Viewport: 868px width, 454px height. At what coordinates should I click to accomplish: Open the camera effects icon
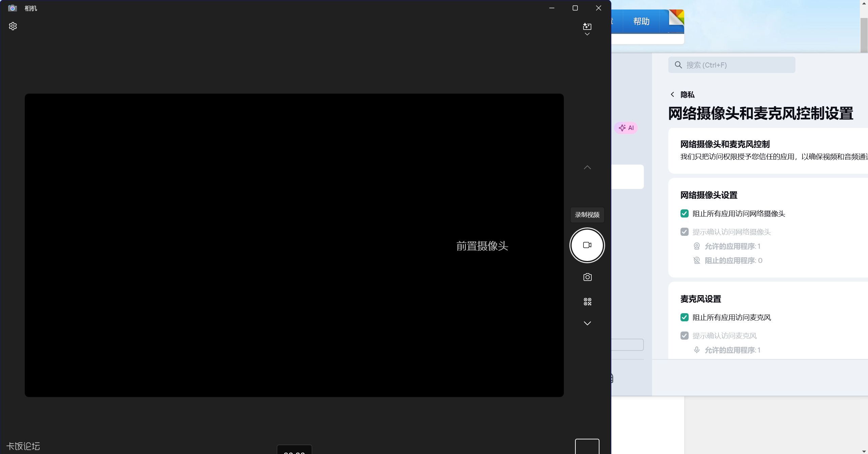pyautogui.click(x=587, y=26)
